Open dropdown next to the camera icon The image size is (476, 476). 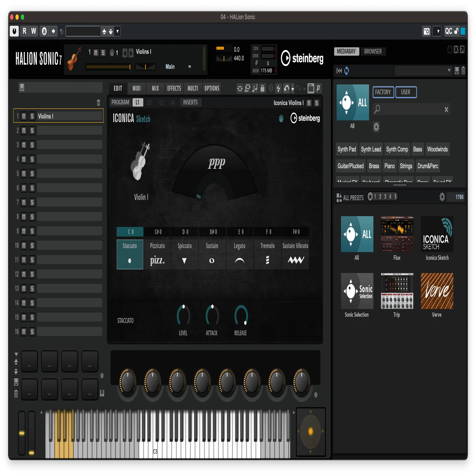437,31
